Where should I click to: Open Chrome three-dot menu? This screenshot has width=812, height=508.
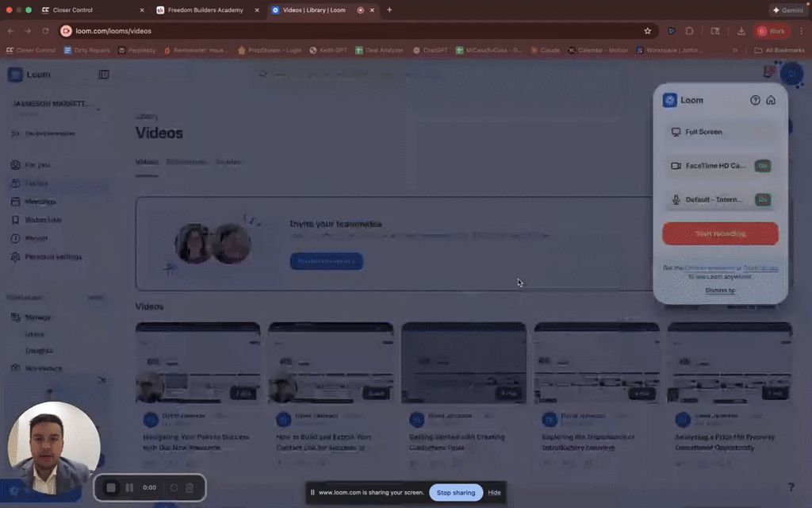point(801,31)
